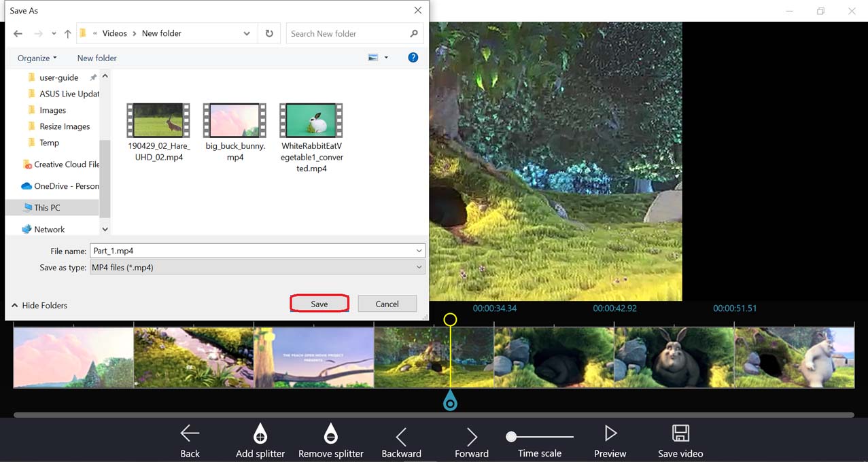Refresh the New folder listing

[x=269, y=33]
